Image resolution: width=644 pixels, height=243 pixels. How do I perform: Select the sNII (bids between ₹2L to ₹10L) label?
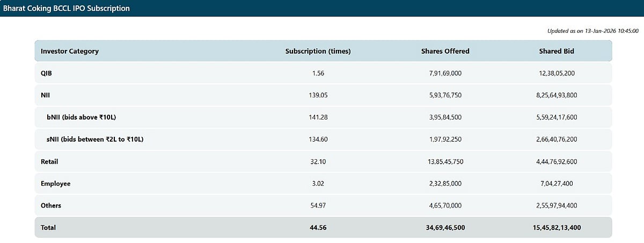click(96, 139)
